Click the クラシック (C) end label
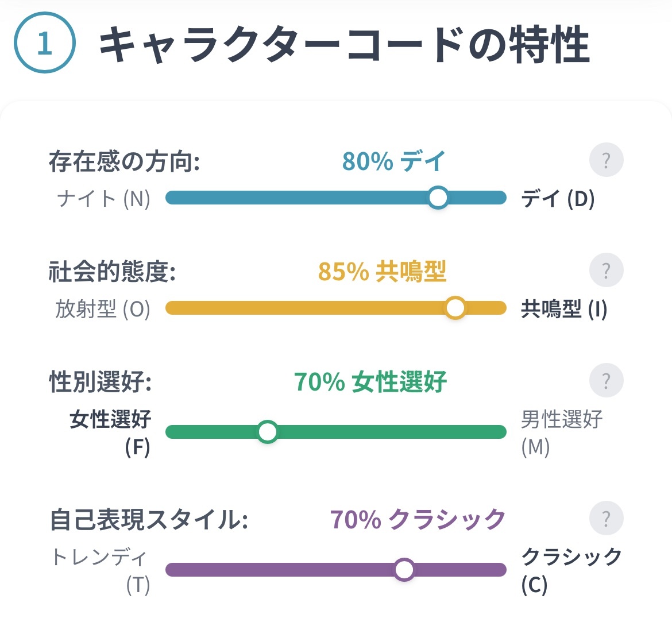Viewport: 672px width, 622px height. coord(571,571)
